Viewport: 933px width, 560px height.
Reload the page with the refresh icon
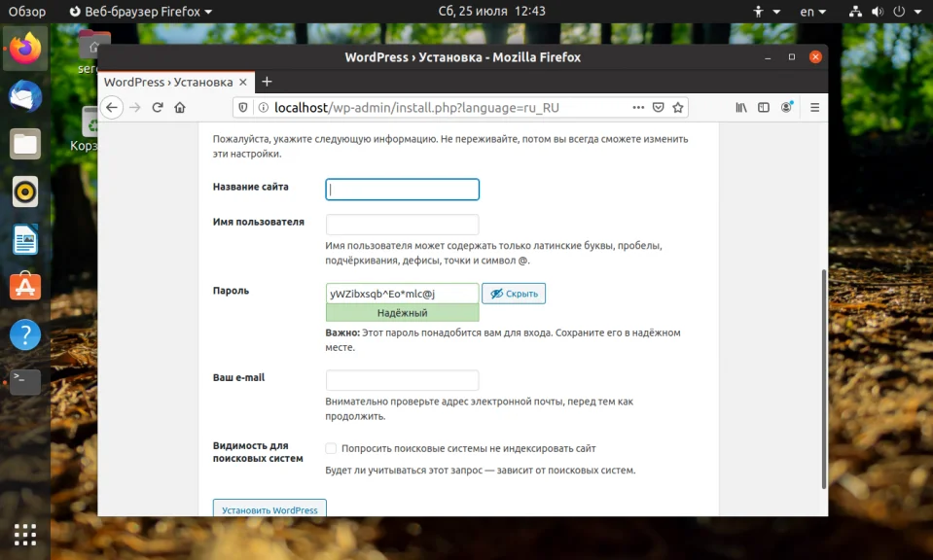157,108
